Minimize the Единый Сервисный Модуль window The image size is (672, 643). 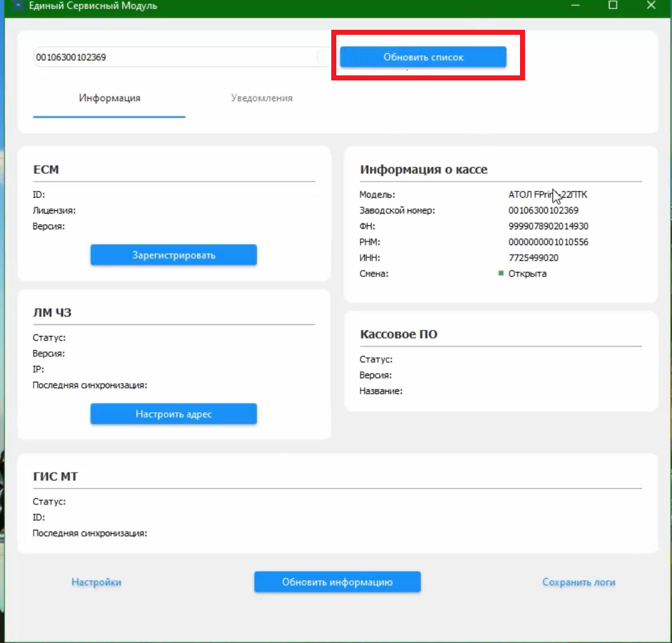(x=576, y=6)
